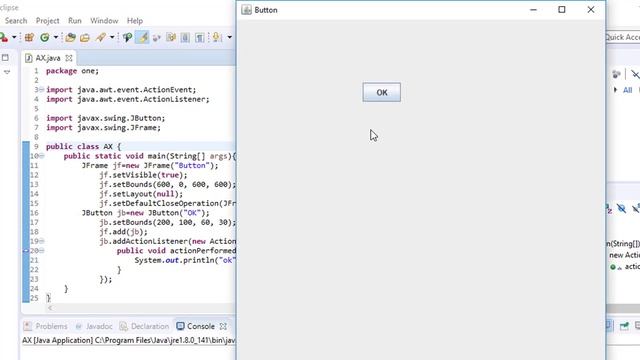
Task: Open the run tools dropdown at toolbar start
Action: [13, 38]
